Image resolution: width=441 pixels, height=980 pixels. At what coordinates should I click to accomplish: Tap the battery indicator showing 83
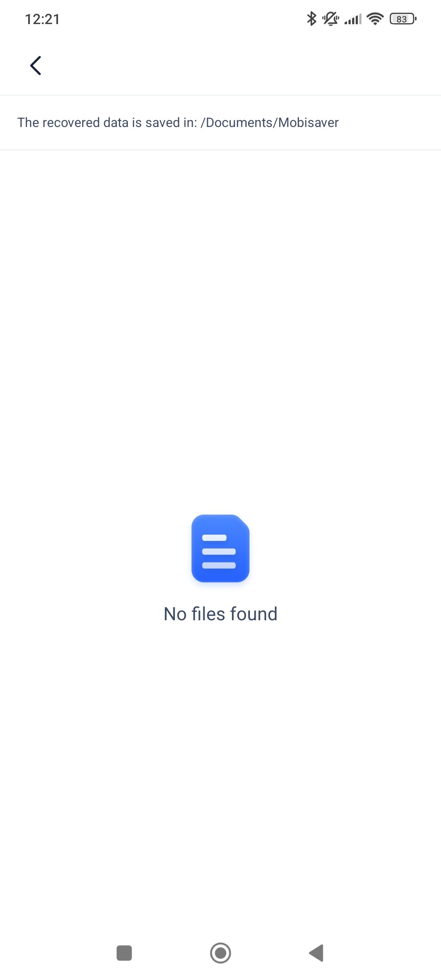[x=403, y=19]
